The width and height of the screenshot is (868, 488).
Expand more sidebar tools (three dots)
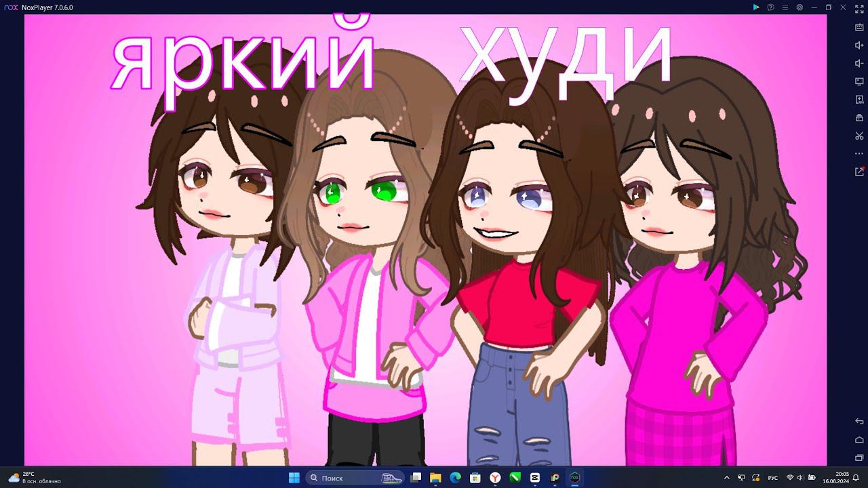coord(859,154)
